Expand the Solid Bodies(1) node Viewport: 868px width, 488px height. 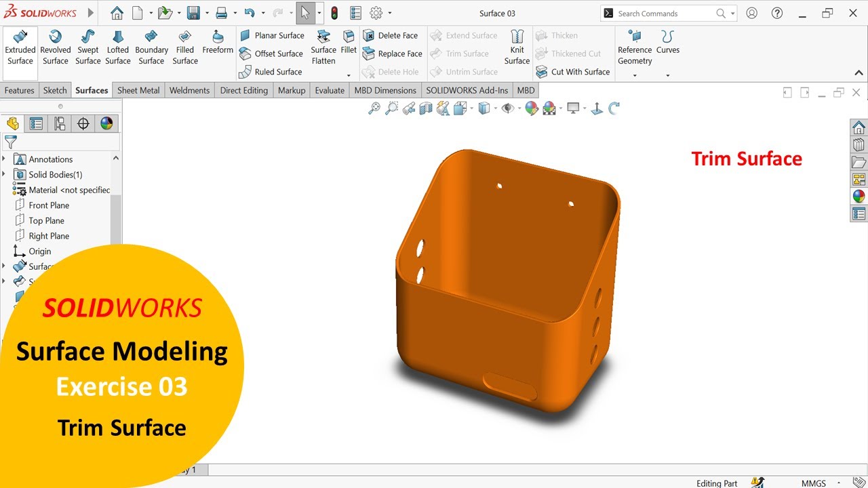click(4, 175)
